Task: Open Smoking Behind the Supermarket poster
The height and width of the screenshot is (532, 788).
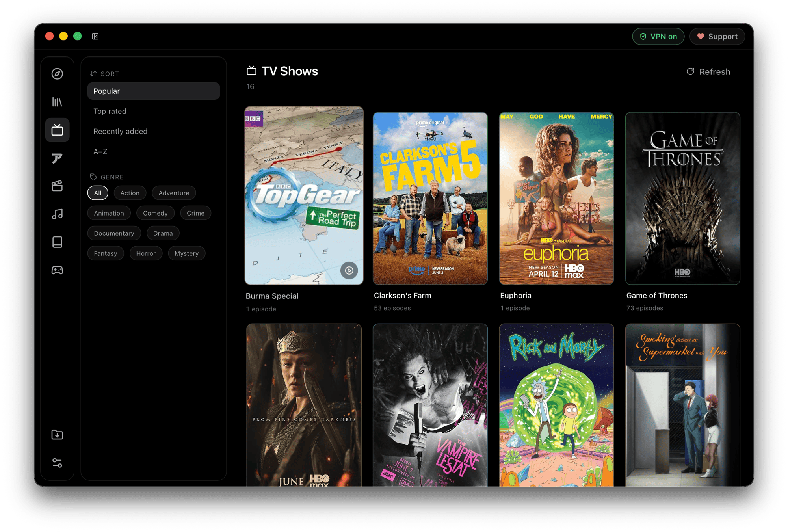Action: pyautogui.click(x=682, y=405)
